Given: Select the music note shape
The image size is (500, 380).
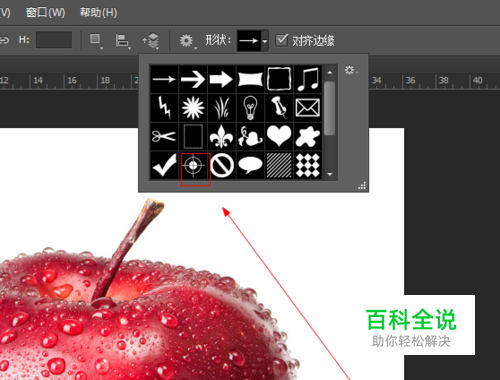Looking at the screenshot, I should 308,79.
